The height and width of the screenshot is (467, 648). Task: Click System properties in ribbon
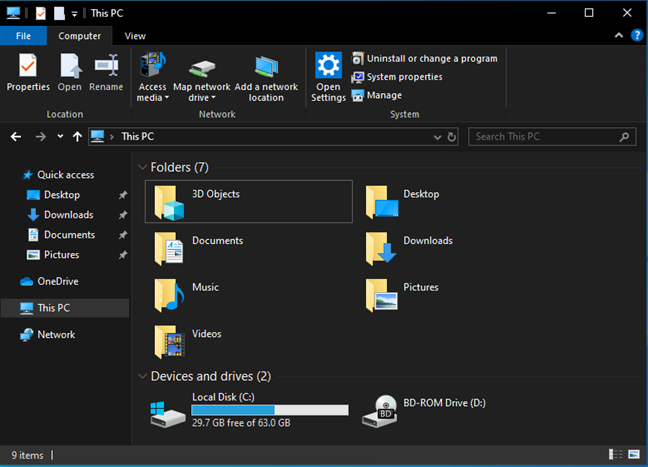pos(397,77)
